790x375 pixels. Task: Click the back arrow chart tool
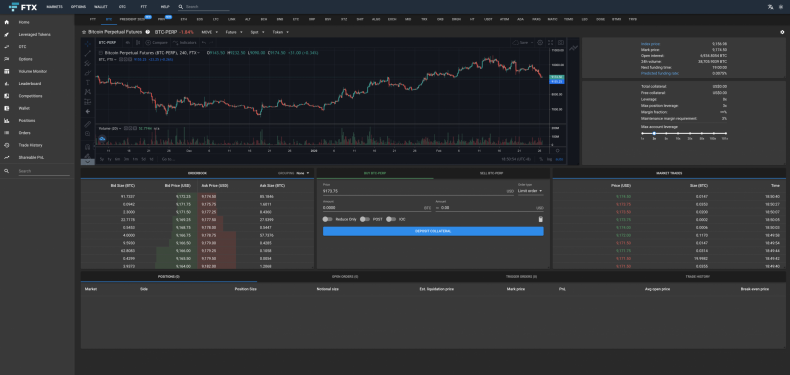tap(88, 111)
